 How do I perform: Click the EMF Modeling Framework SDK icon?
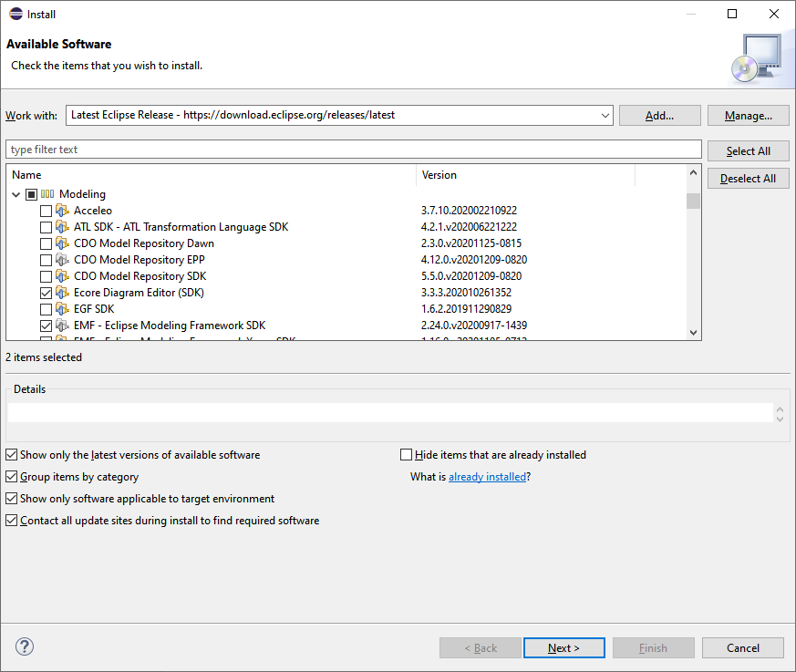click(62, 326)
